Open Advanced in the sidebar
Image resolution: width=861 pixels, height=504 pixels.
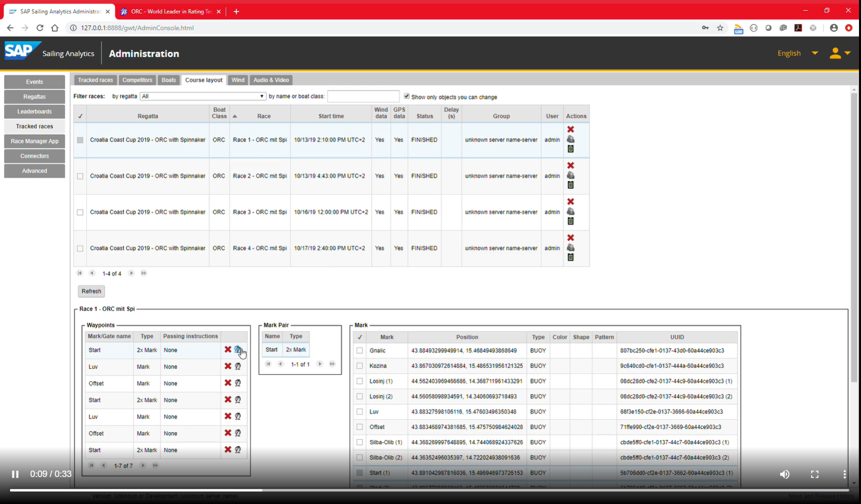pyautogui.click(x=34, y=171)
